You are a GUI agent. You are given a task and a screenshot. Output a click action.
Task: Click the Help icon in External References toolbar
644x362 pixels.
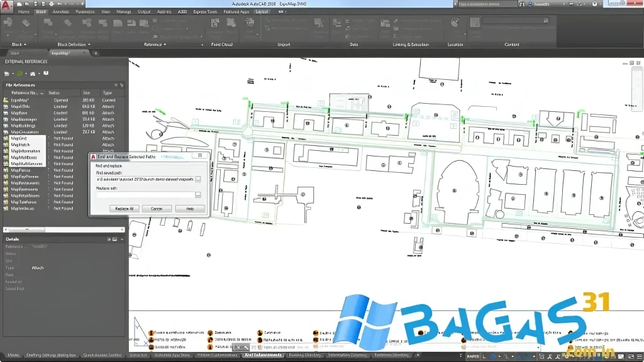pyautogui.click(x=46, y=73)
